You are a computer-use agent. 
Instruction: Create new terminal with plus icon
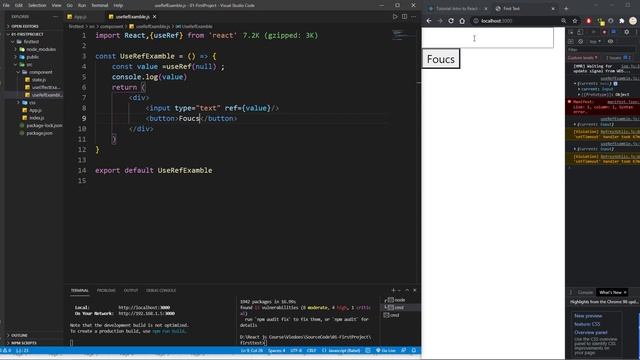[x=393, y=290]
